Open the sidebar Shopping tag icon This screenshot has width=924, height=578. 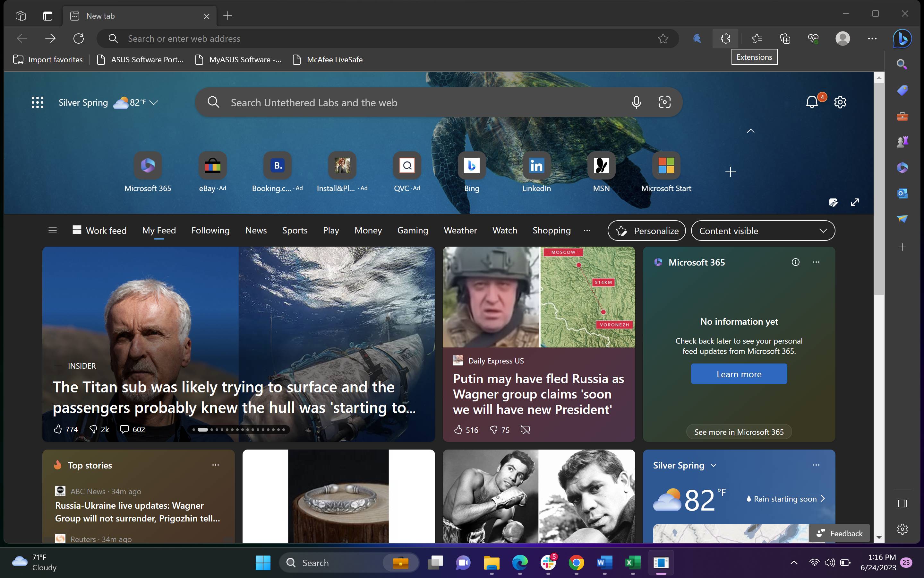pyautogui.click(x=902, y=91)
